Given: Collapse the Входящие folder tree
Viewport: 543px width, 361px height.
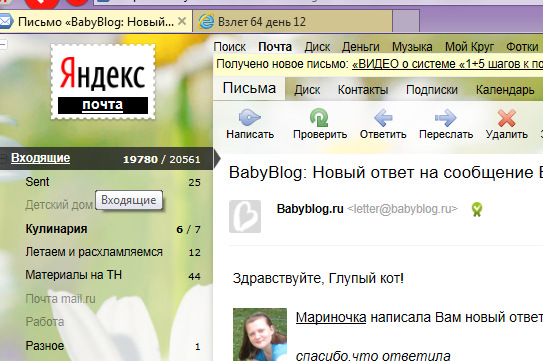Looking at the screenshot, I should pos(3,159).
